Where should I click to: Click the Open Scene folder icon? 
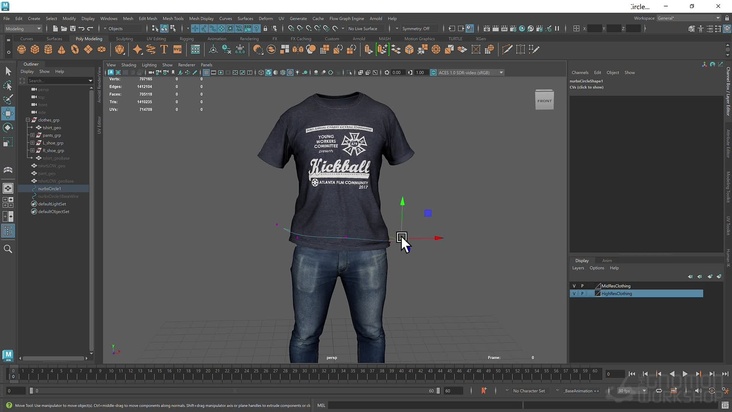[x=64, y=28]
